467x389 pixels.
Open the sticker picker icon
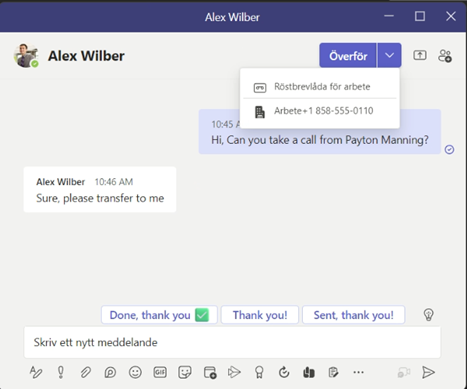point(185,372)
